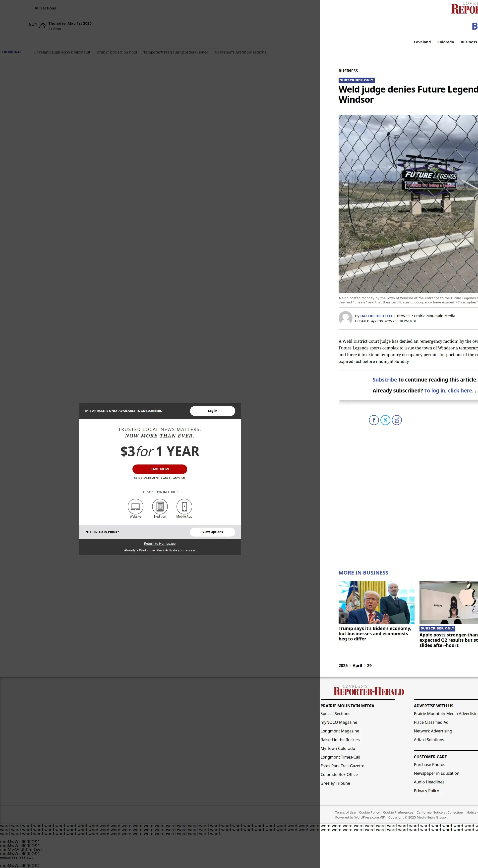This screenshot has height=868, width=478.
Task: Click the Reporter-Herald footer logo
Action: click(x=369, y=691)
